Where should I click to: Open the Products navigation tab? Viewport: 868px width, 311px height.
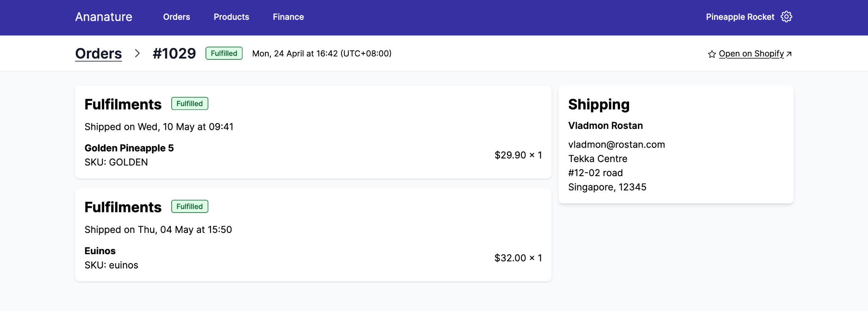coord(231,17)
